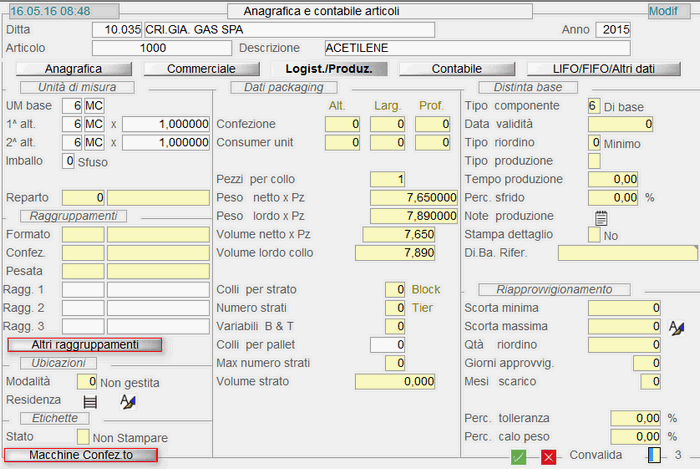Click the Altri raggruppamenti button
This screenshot has height=469, width=700.
pyautogui.click(x=84, y=344)
